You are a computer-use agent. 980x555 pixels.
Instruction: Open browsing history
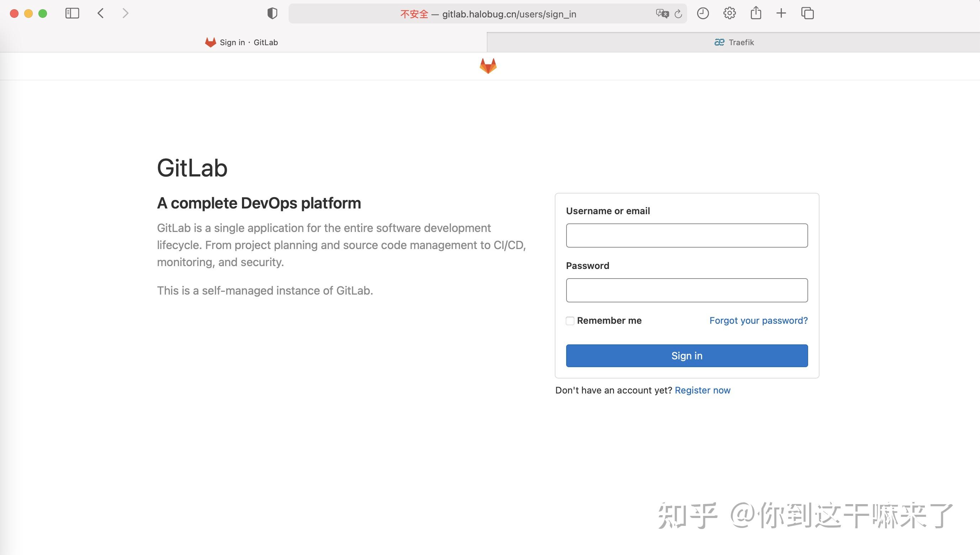coord(702,13)
